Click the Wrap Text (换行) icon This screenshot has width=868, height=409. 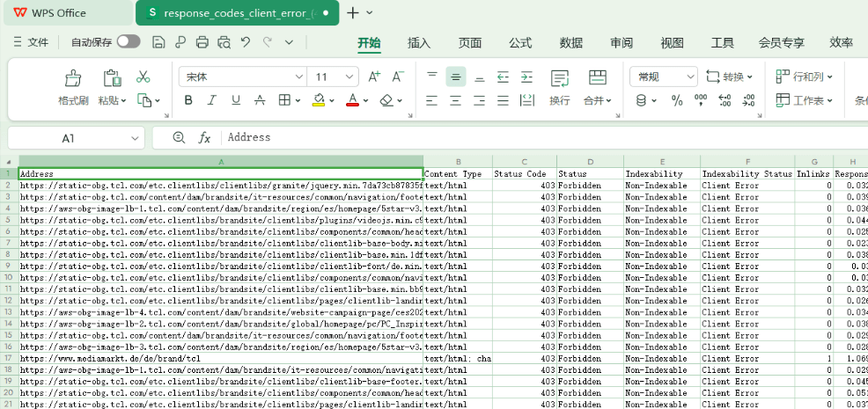click(x=559, y=79)
